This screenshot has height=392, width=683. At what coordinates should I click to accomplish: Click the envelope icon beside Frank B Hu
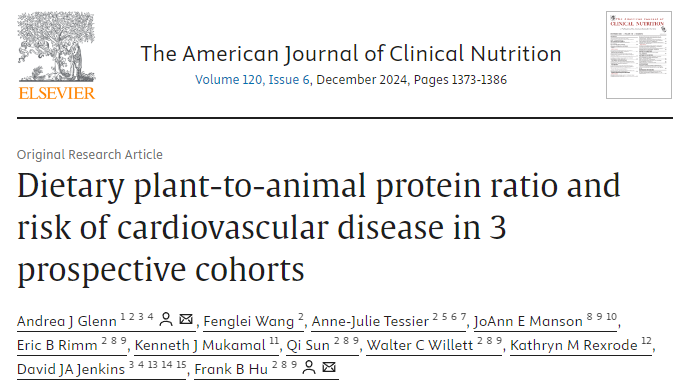[329, 367]
